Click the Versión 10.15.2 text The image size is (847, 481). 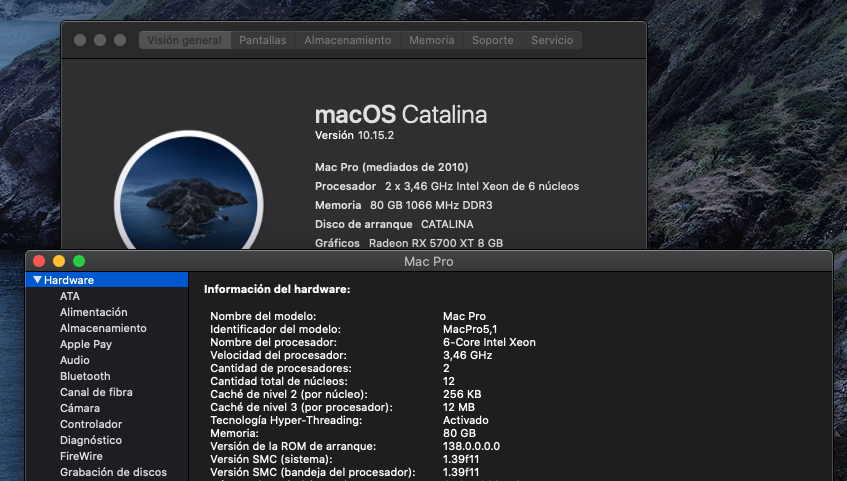pos(354,135)
